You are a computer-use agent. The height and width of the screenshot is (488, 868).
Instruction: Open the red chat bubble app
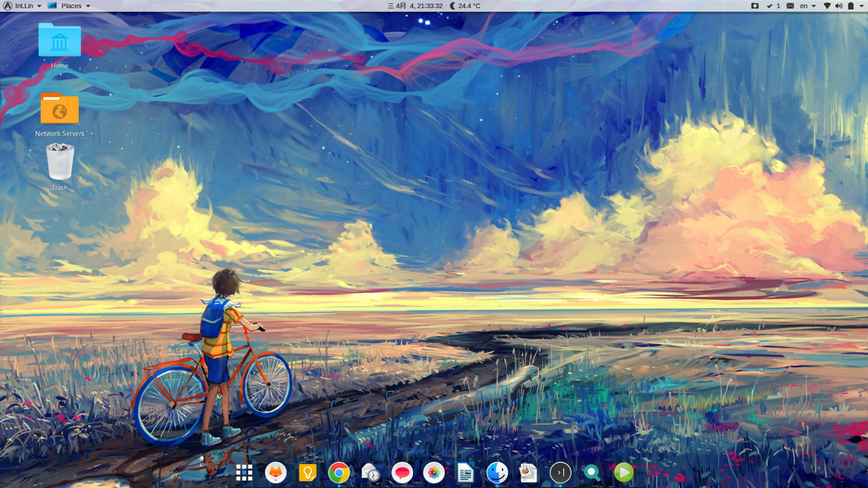point(402,473)
